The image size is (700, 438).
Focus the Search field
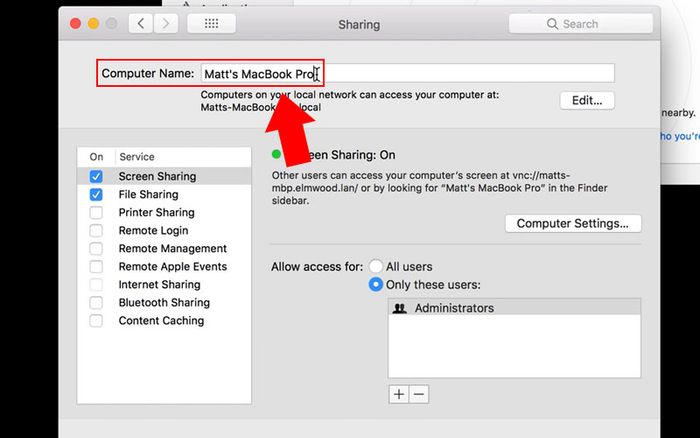pyautogui.click(x=580, y=24)
